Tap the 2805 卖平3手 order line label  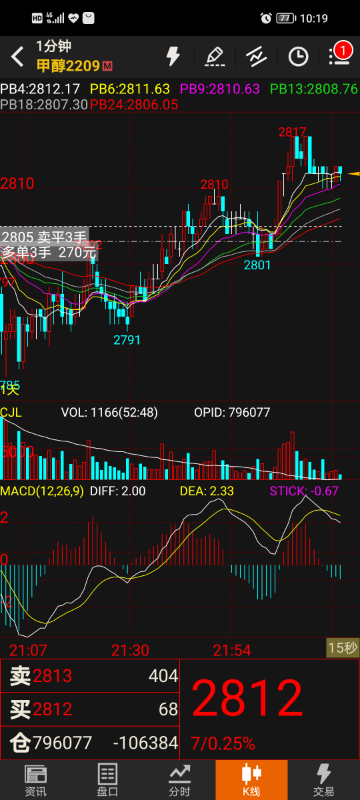coord(44,236)
